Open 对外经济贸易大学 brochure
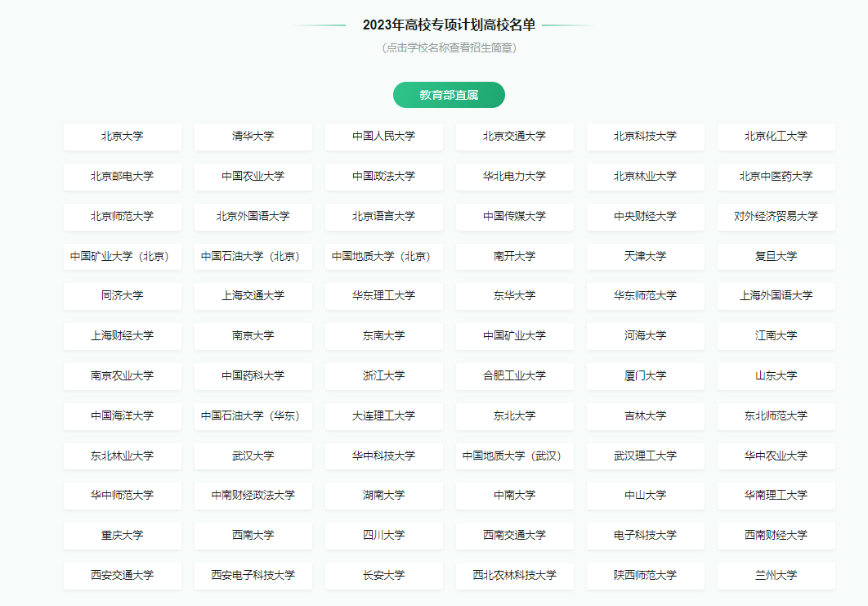Screen dimensions: 868x606 [776, 216]
